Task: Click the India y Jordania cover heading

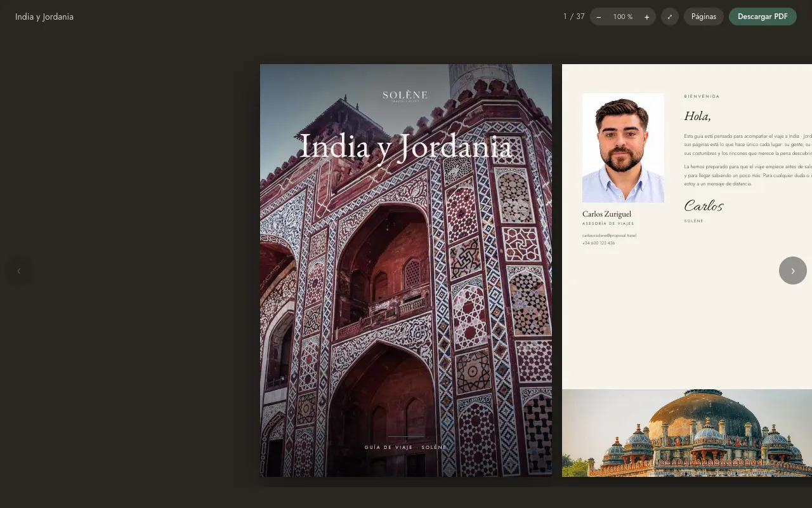Action: [x=405, y=147]
